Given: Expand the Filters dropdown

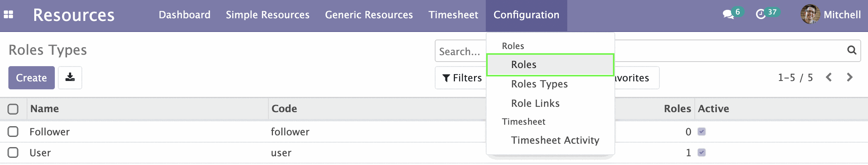Looking at the screenshot, I should [x=461, y=78].
